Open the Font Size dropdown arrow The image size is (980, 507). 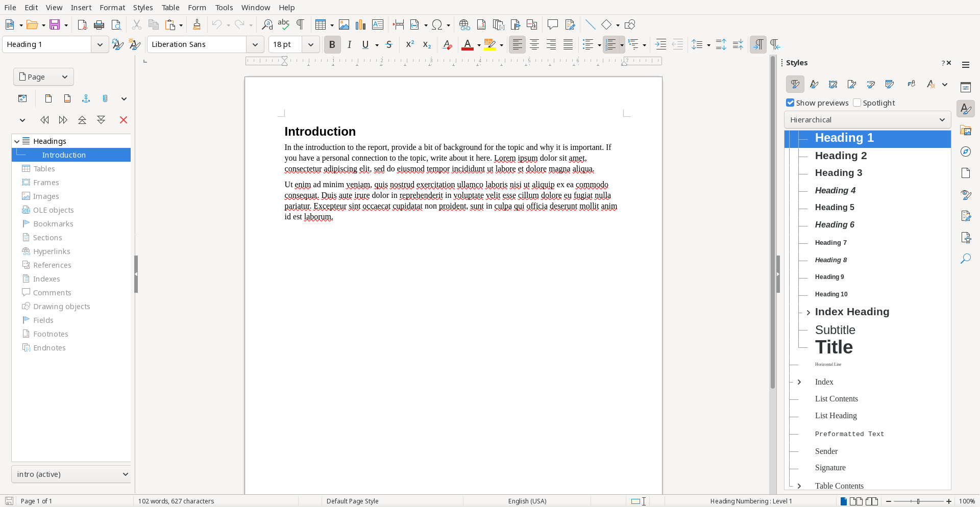pos(310,45)
